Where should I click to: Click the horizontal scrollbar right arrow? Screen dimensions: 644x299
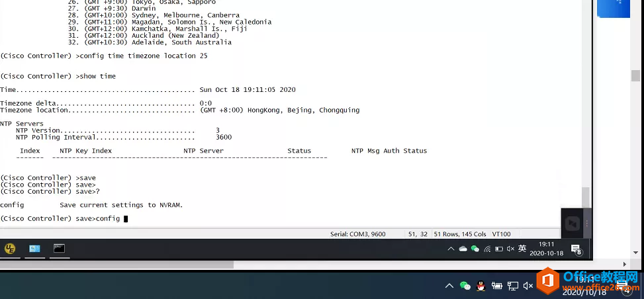[625, 265]
